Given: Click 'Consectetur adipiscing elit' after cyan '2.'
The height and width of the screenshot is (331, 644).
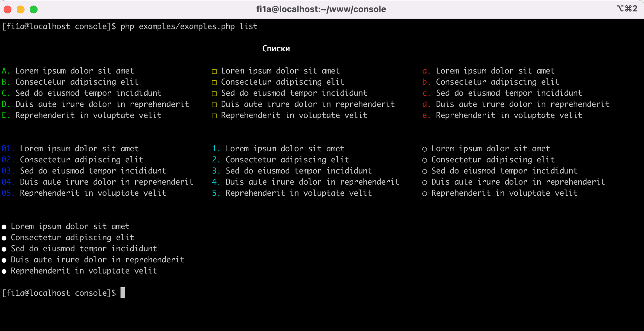Looking at the screenshot, I should click(287, 160).
